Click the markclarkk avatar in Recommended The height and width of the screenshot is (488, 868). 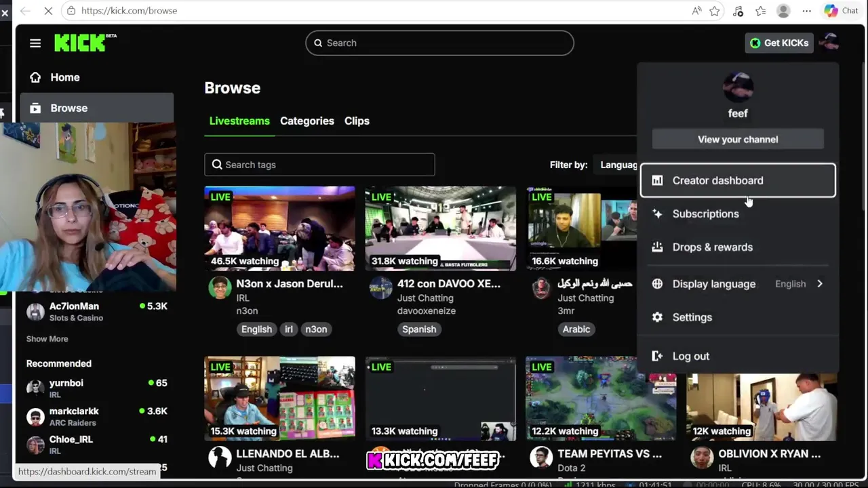(x=35, y=416)
